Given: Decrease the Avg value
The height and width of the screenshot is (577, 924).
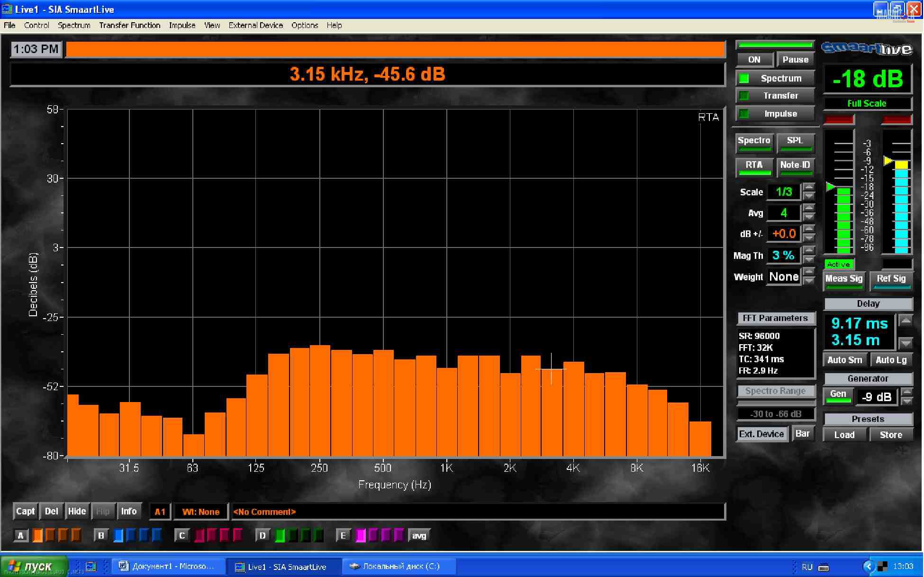Looking at the screenshot, I should (x=809, y=217).
